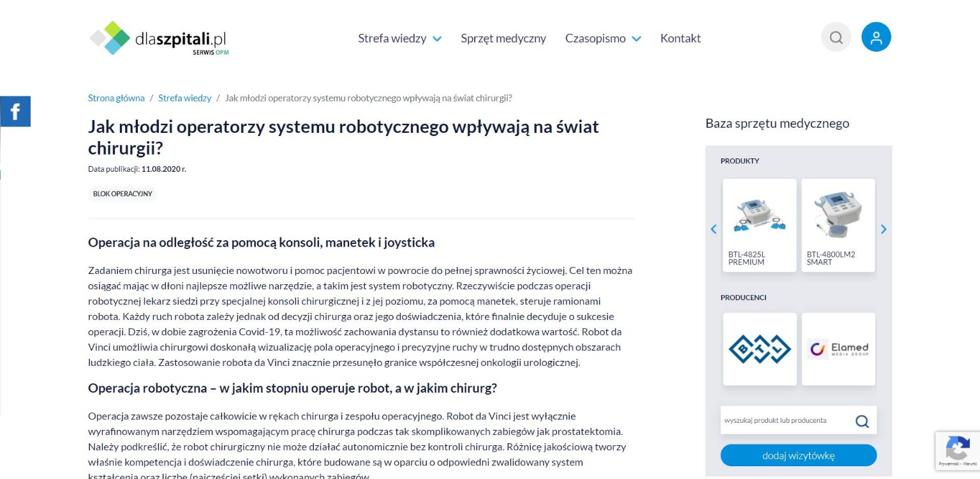Click the Baza sprzętu medycznego heading
The height and width of the screenshot is (479, 980).
pos(777,123)
